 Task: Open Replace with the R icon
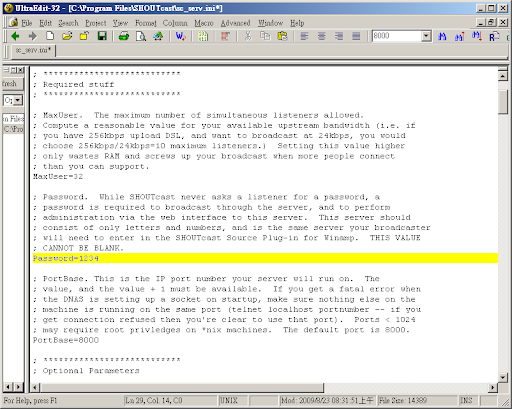coord(494,36)
